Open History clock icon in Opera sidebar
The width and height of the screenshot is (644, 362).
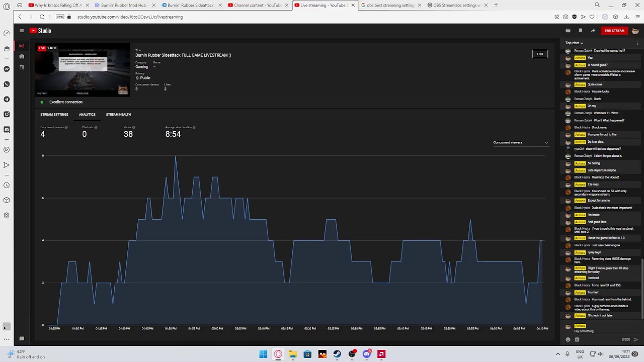point(7,185)
